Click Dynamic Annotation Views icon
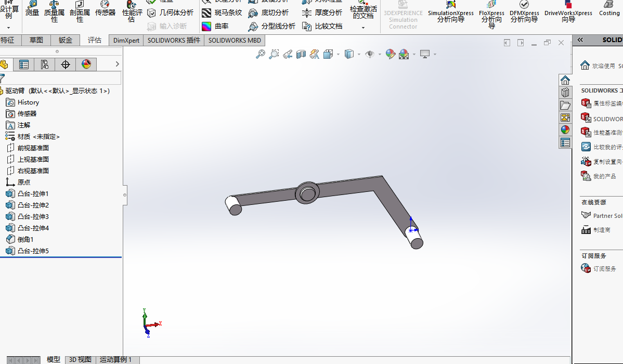Screen dimensions: 623x364 314,54
